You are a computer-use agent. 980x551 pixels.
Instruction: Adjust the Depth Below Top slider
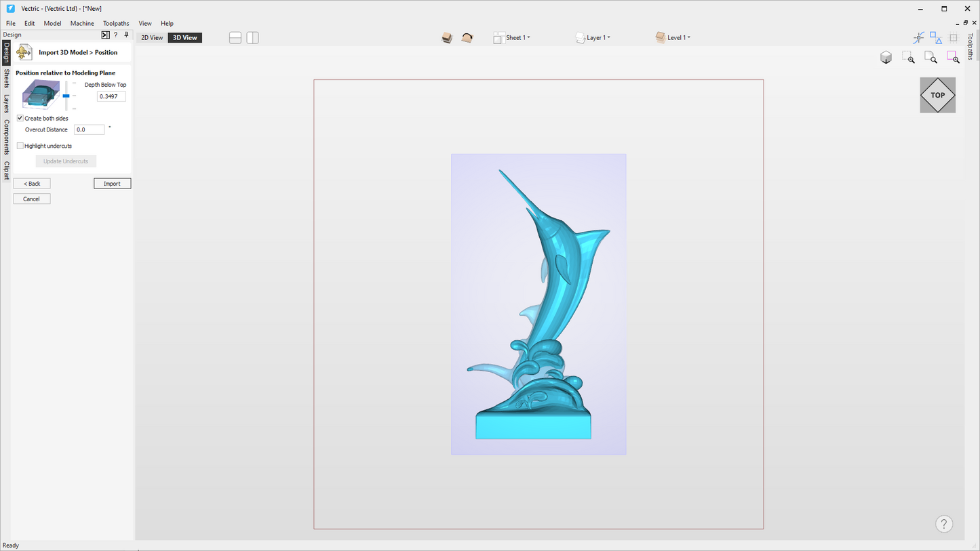click(66, 96)
